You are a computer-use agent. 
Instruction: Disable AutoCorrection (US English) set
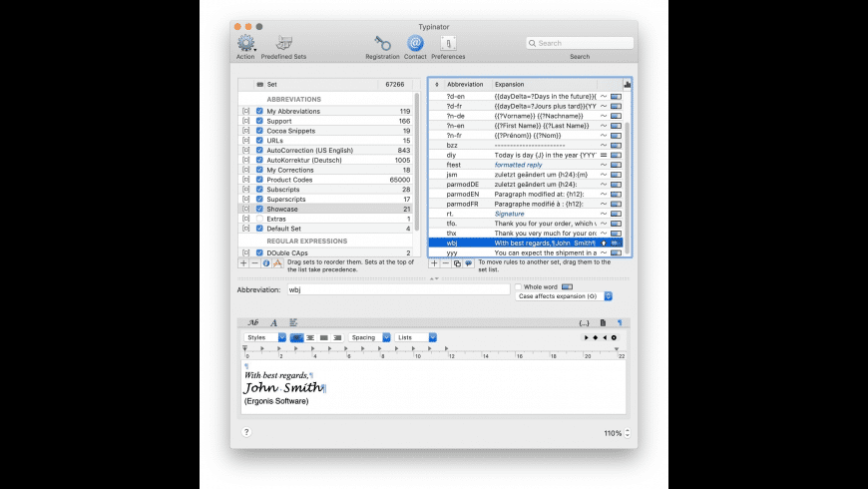259,150
